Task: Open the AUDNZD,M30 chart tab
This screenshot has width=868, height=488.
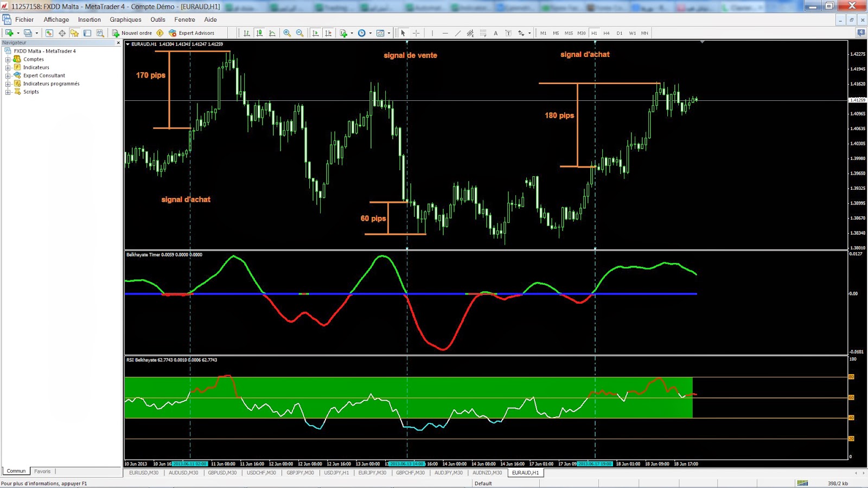Action: (x=487, y=473)
